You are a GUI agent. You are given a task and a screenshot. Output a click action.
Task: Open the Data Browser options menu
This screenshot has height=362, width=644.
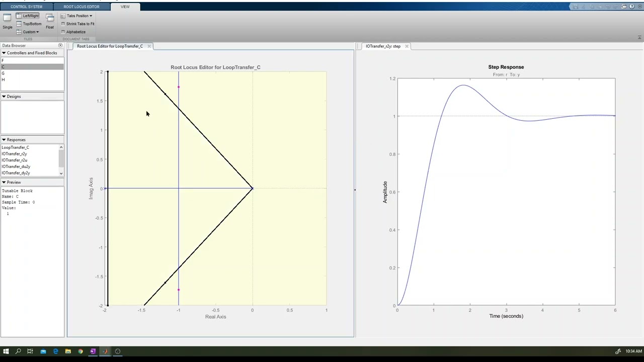[60, 45]
